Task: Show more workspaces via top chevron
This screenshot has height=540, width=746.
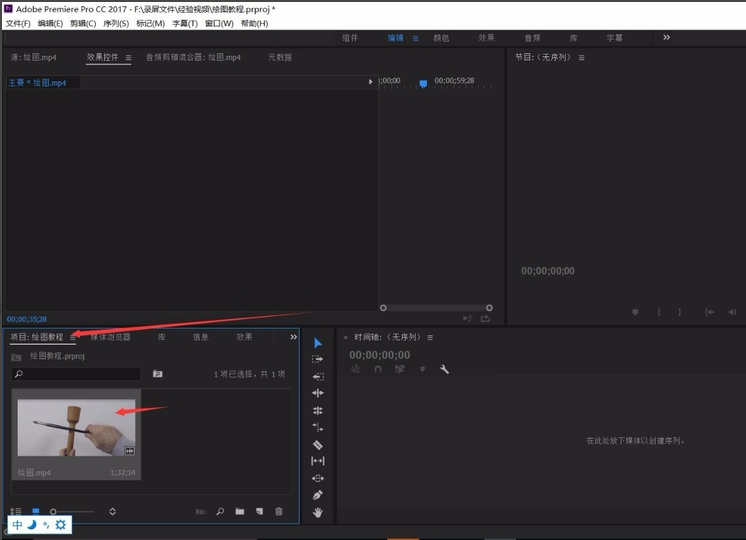Action: 666,38
